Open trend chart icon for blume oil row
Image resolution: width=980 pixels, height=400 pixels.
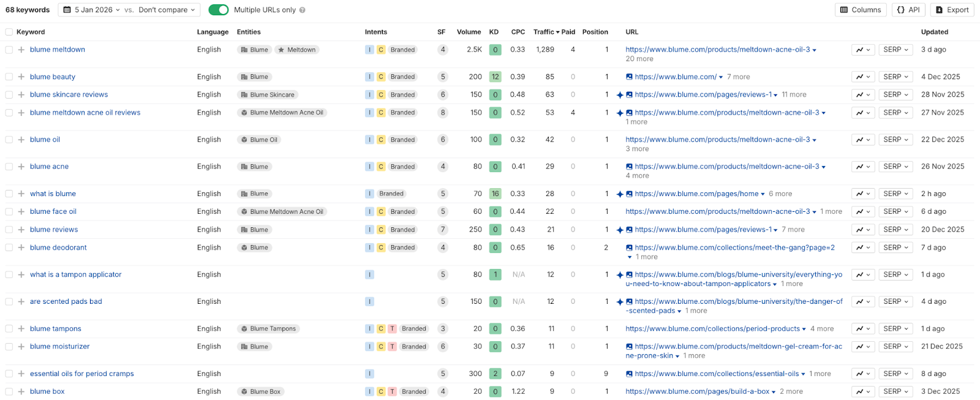point(863,140)
